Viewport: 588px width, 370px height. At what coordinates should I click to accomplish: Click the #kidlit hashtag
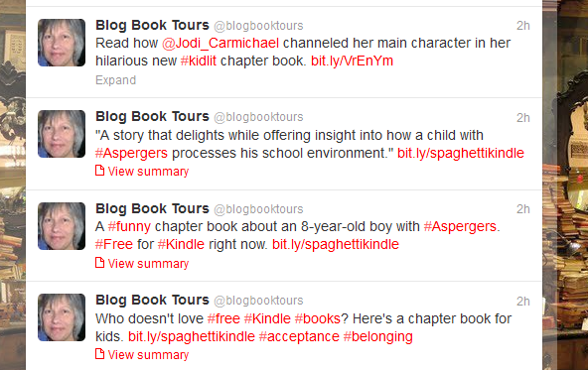click(x=199, y=61)
